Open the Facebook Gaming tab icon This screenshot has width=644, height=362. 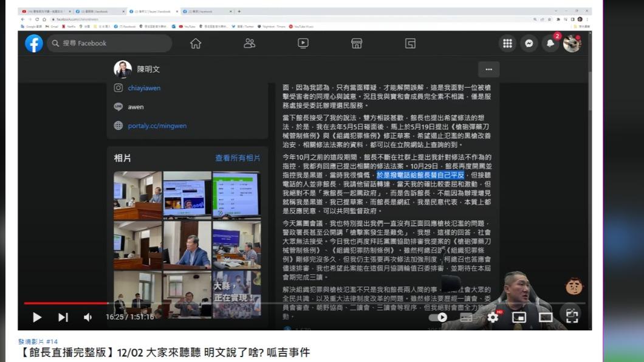point(410,43)
